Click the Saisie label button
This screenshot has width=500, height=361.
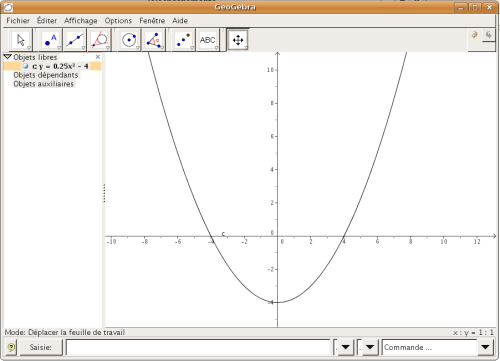[41, 347]
